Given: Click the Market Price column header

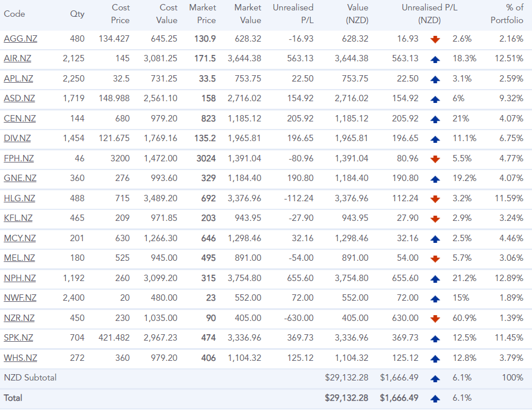Looking at the screenshot, I should [x=203, y=14].
